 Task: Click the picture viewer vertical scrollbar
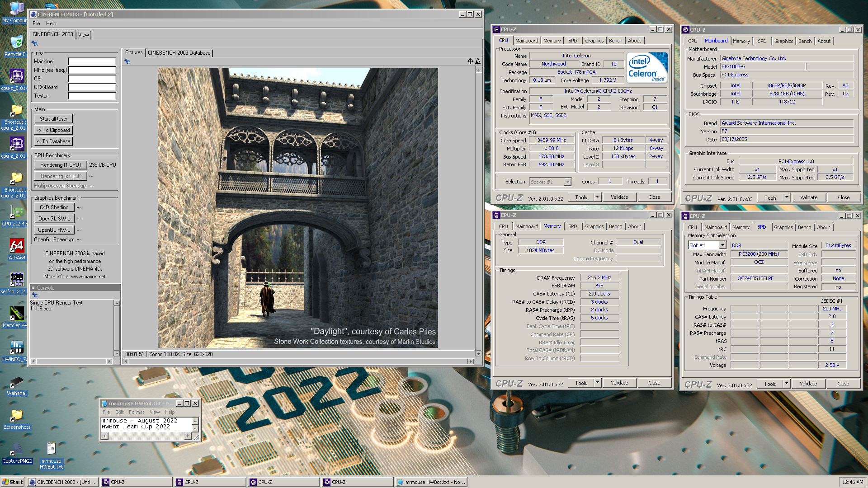[478, 211]
